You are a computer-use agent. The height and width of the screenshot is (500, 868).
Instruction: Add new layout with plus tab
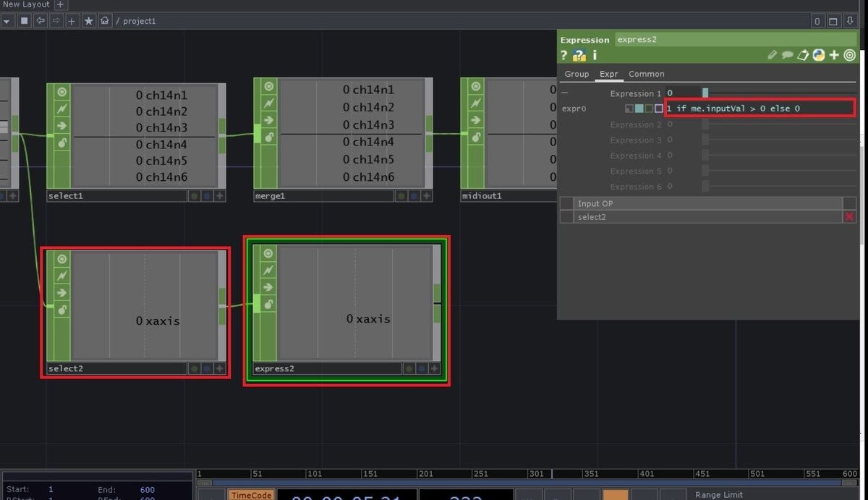(x=61, y=4)
